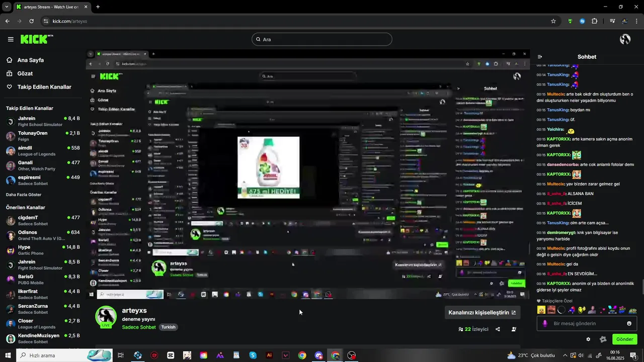Screen dimensions: 644x362
Task: Open Discord from the taskbar
Action: click(318, 355)
